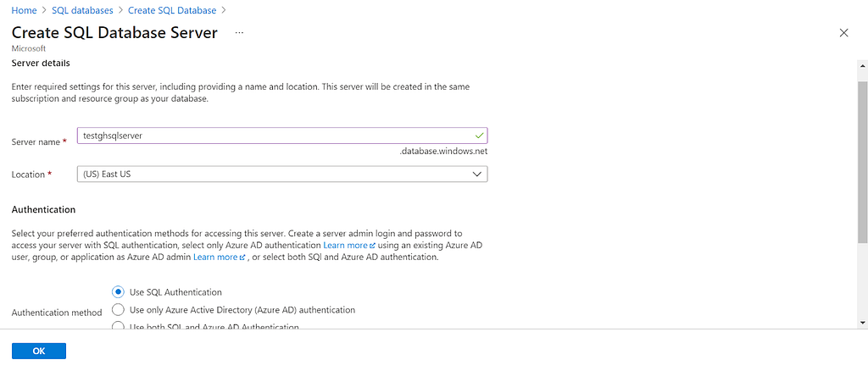868x371 pixels.
Task: Navigate to SQL databases breadcrumb
Action: pyautogui.click(x=82, y=10)
